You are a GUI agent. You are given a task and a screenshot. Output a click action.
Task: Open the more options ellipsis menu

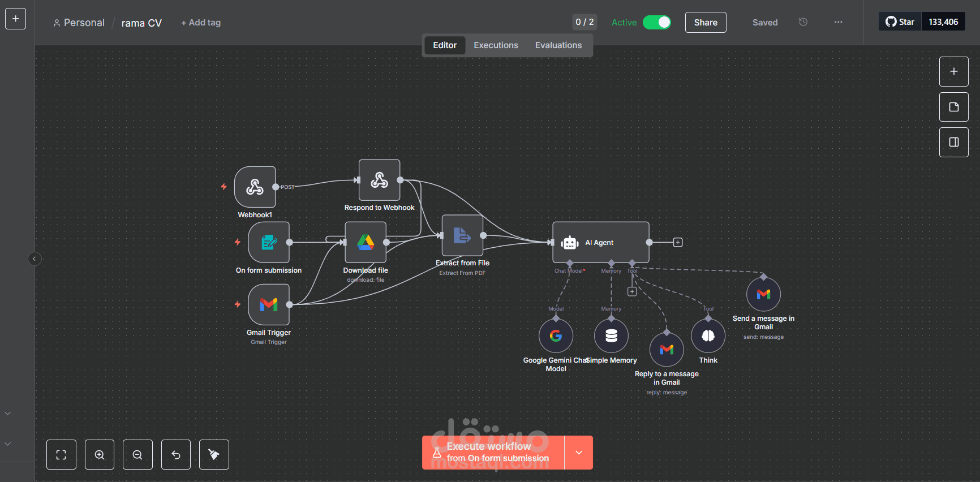tap(838, 22)
